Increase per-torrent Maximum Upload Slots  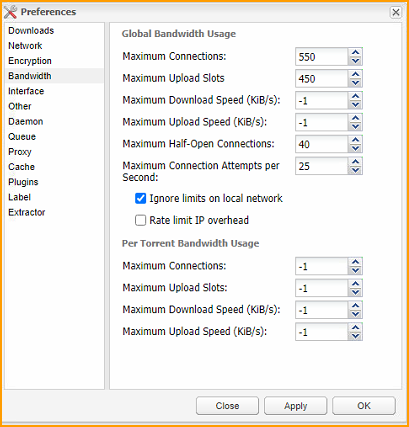click(x=355, y=284)
